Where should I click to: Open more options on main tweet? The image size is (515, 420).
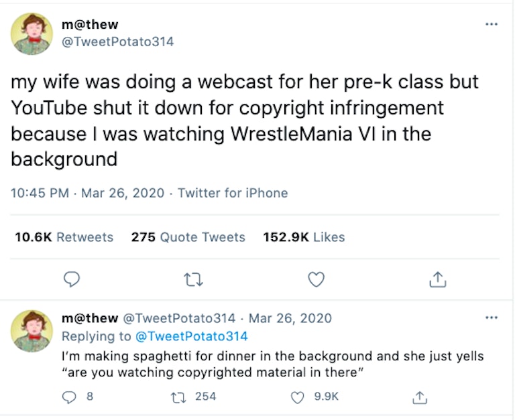[x=492, y=25]
